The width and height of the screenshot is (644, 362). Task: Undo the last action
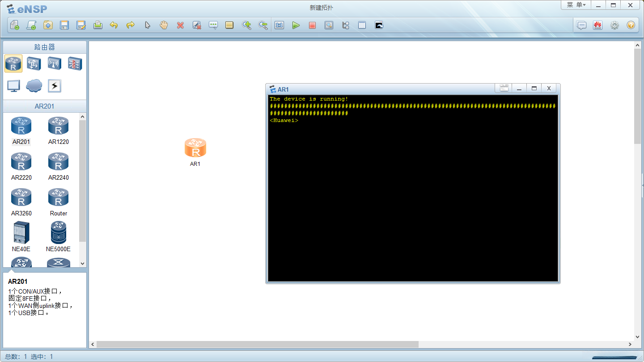(x=114, y=25)
